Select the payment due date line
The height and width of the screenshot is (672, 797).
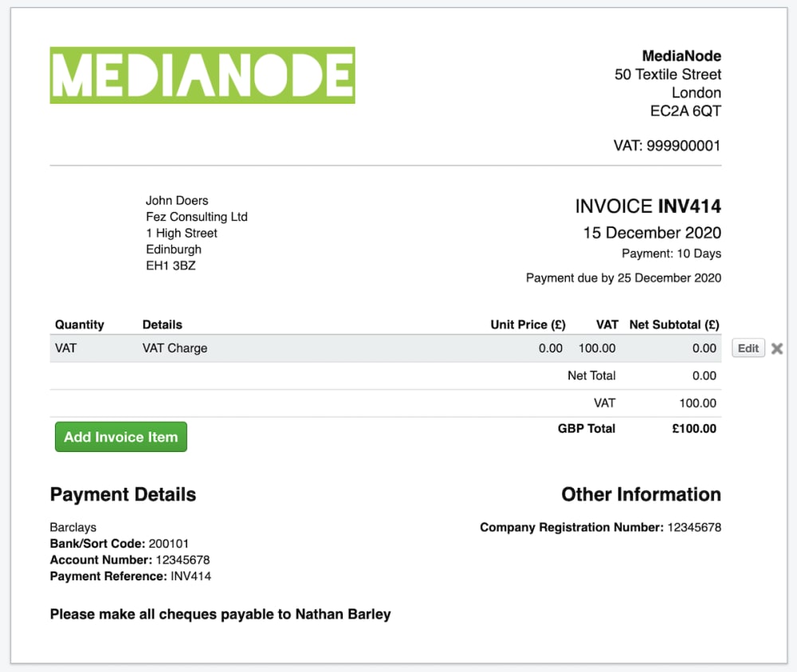click(x=623, y=277)
